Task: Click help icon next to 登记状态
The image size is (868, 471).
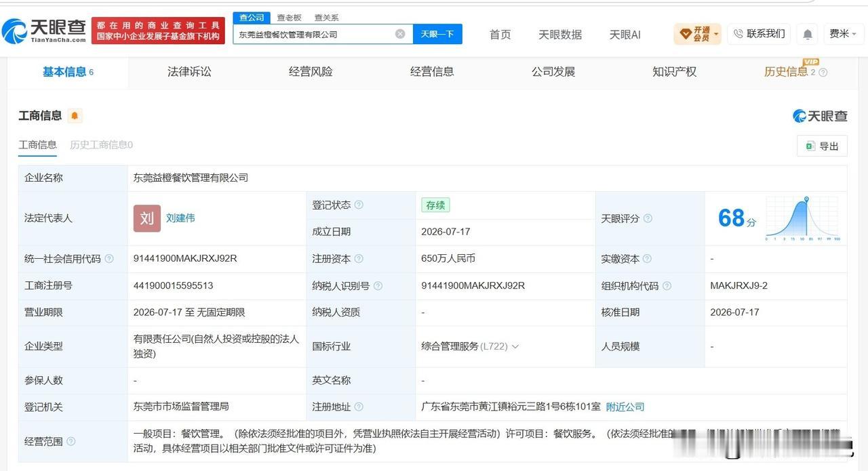Action: click(359, 205)
